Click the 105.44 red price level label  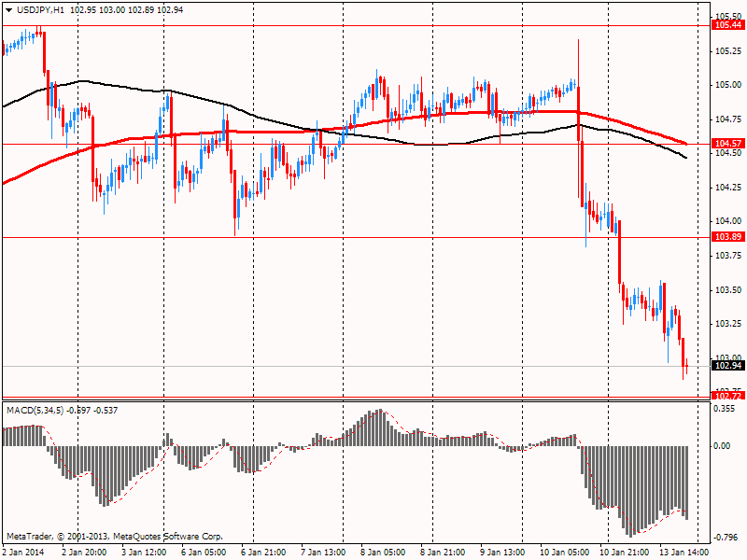[728, 25]
